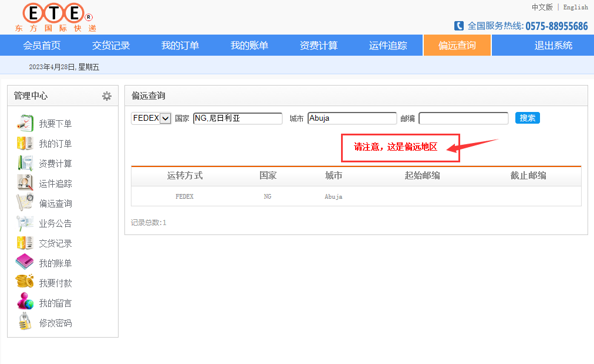Open the FEDEX carrier dropdown
The width and height of the screenshot is (594, 364).
pyautogui.click(x=151, y=118)
